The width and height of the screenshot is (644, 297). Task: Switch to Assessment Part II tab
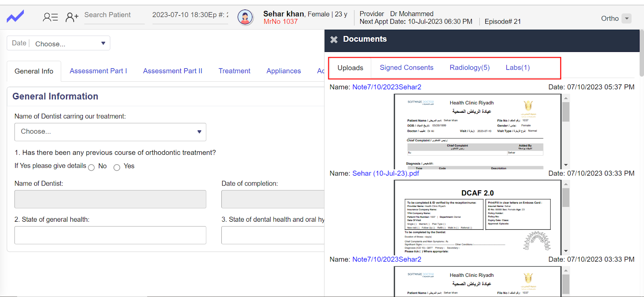173,71
